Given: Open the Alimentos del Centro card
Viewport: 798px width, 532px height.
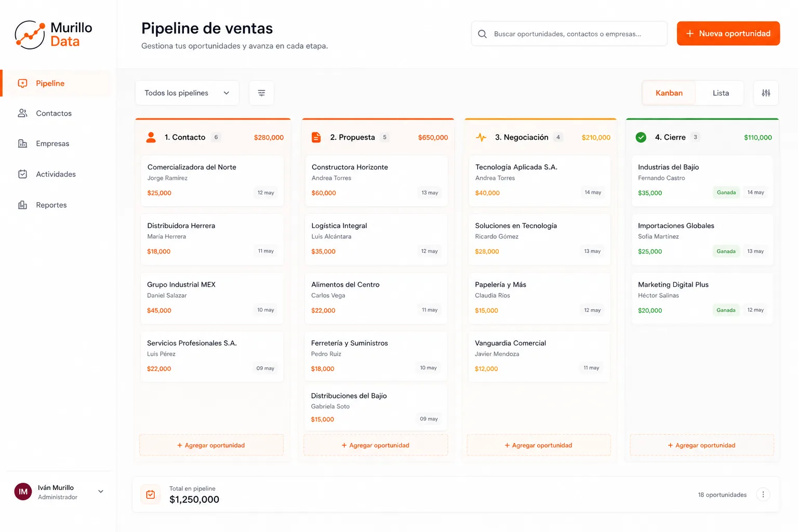Looking at the screenshot, I should (376, 298).
